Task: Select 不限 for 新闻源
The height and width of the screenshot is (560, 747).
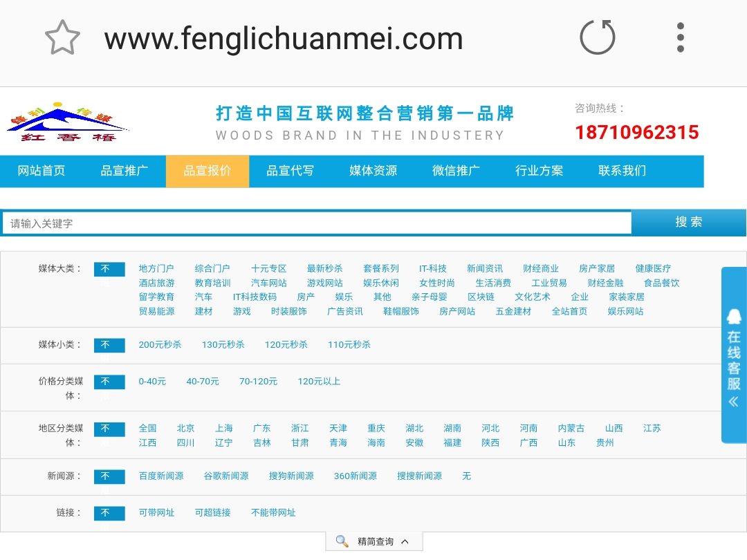Action: [x=109, y=476]
